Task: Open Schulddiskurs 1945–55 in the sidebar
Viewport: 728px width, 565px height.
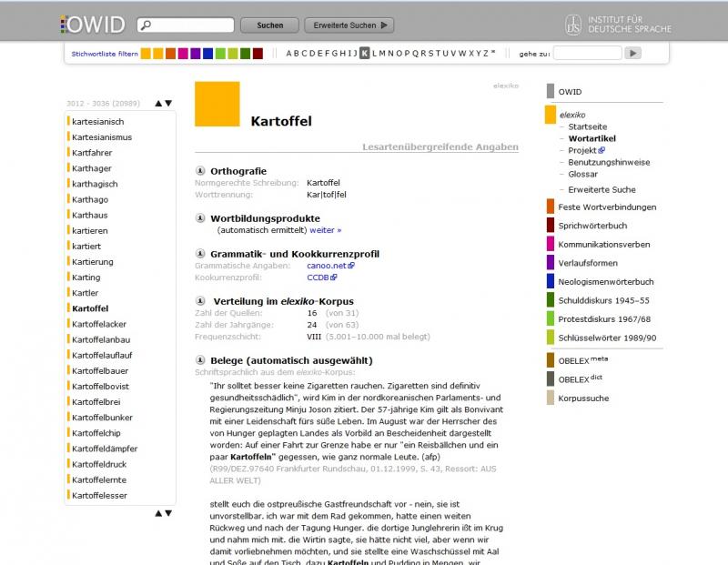Action: click(x=603, y=300)
